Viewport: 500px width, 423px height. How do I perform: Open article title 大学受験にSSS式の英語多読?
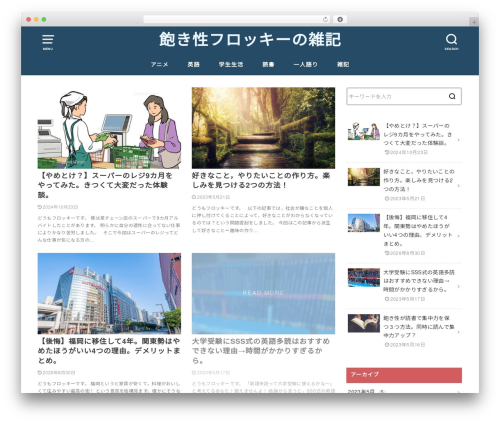coord(261,351)
